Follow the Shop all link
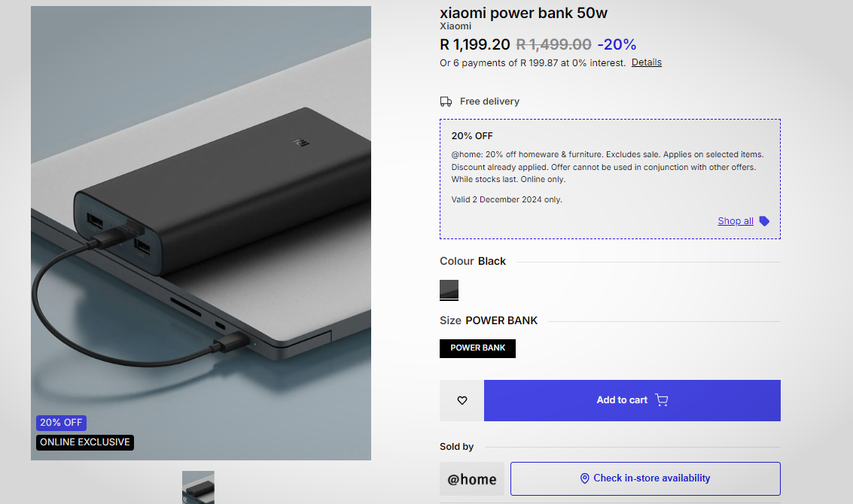 (735, 221)
